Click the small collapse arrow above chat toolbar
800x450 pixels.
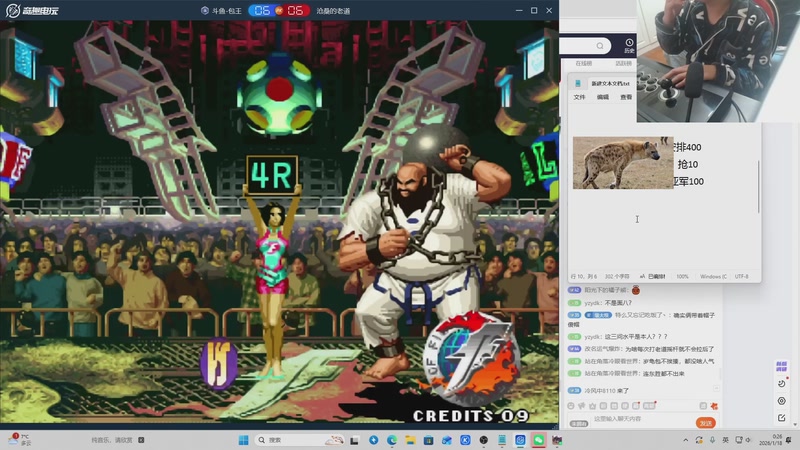(716, 389)
